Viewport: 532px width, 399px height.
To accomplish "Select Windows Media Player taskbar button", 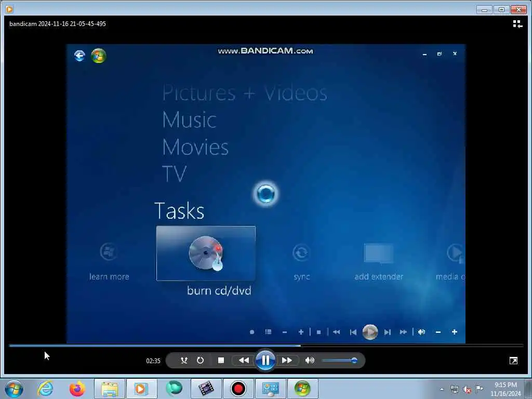I will coord(141,389).
